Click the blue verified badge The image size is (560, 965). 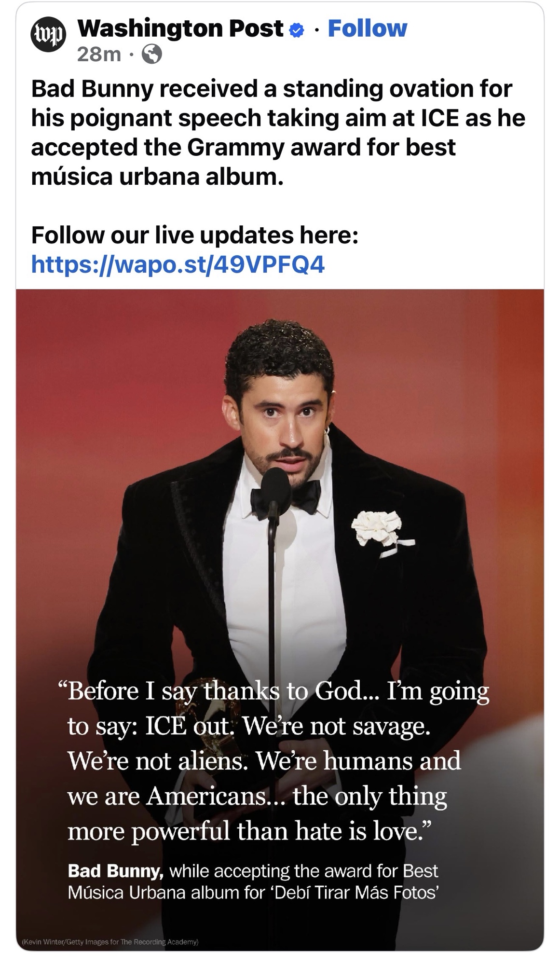297,31
